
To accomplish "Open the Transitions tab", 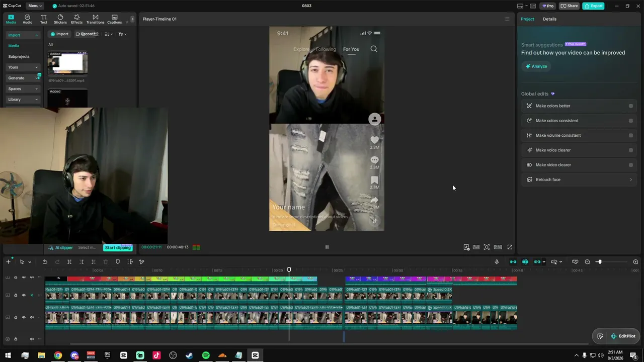I will pyautogui.click(x=95, y=19).
